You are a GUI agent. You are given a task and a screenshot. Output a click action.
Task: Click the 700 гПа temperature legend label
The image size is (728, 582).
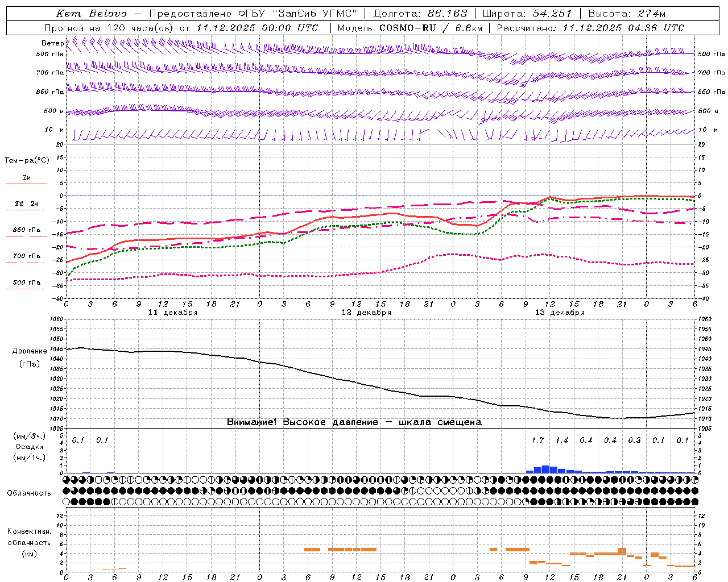(x=27, y=256)
